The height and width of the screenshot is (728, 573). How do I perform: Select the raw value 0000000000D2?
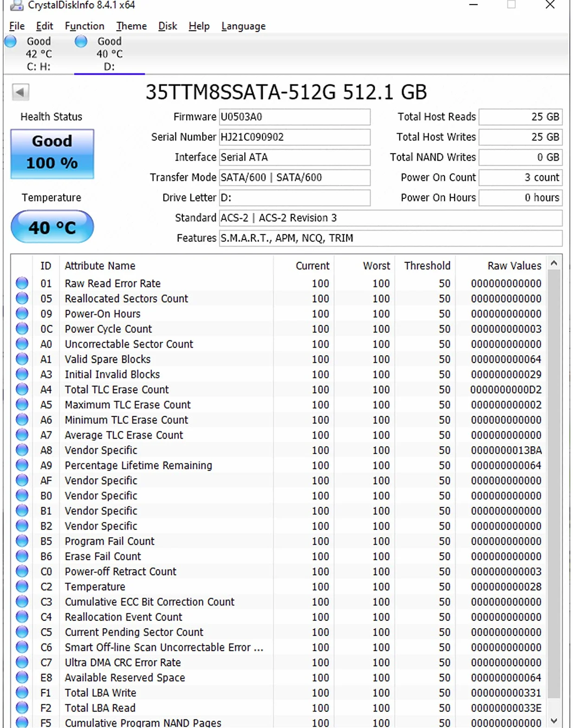point(506,390)
